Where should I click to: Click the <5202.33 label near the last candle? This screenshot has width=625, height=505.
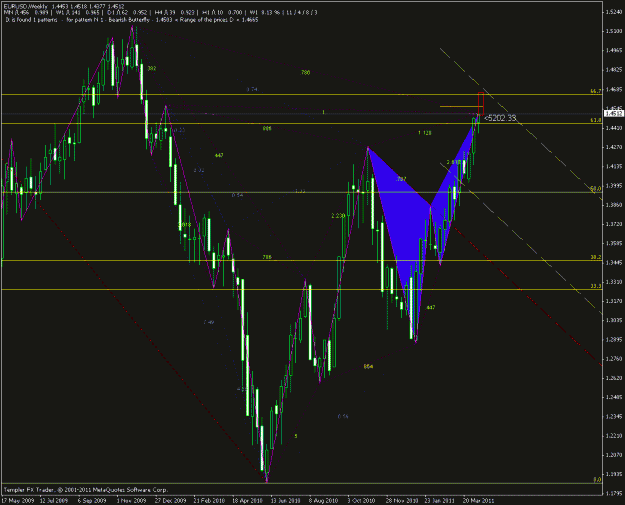tap(500, 118)
